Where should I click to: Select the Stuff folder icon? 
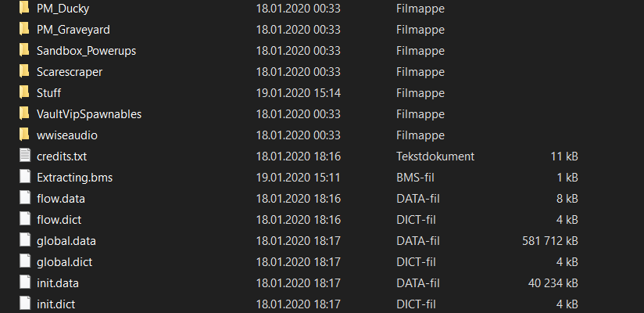[25, 92]
